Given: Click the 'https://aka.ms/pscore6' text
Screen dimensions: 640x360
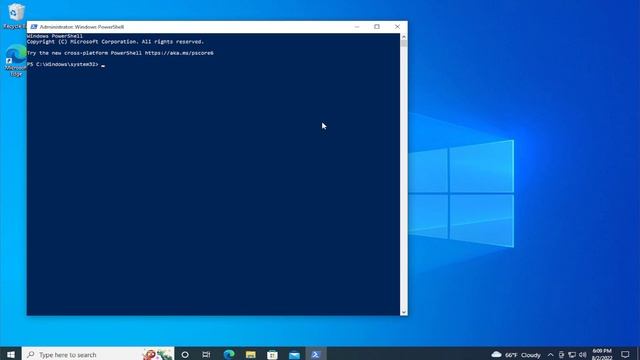Looking at the screenshot, I should pos(179,53).
